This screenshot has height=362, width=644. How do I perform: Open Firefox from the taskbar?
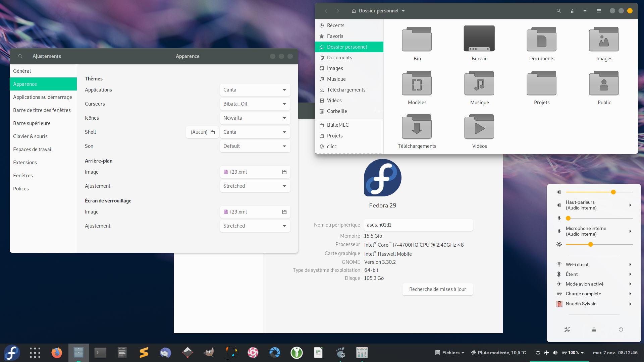(57, 353)
